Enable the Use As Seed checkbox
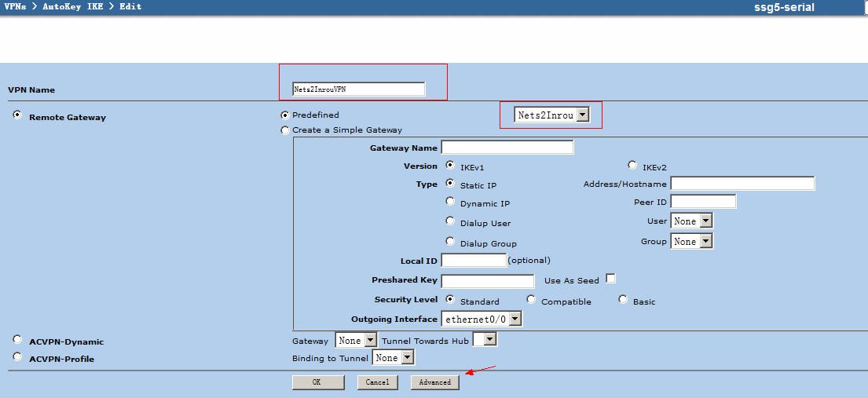The width and height of the screenshot is (868, 398). point(610,279)
